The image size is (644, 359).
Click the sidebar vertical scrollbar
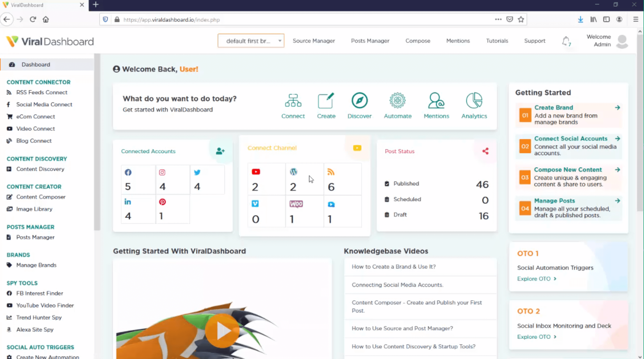pos(97,142)
